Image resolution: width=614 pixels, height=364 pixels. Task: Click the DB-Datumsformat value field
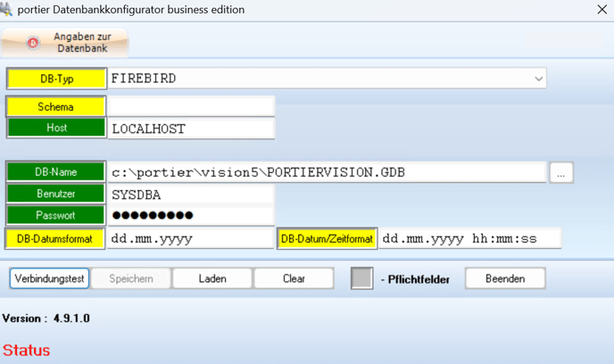point(190,238)
